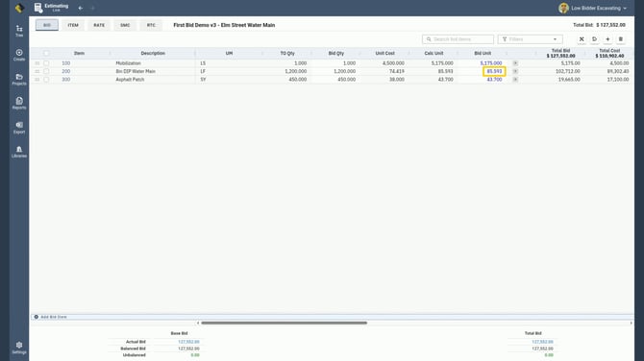Click drag handle of row 100

pos(37,63)
